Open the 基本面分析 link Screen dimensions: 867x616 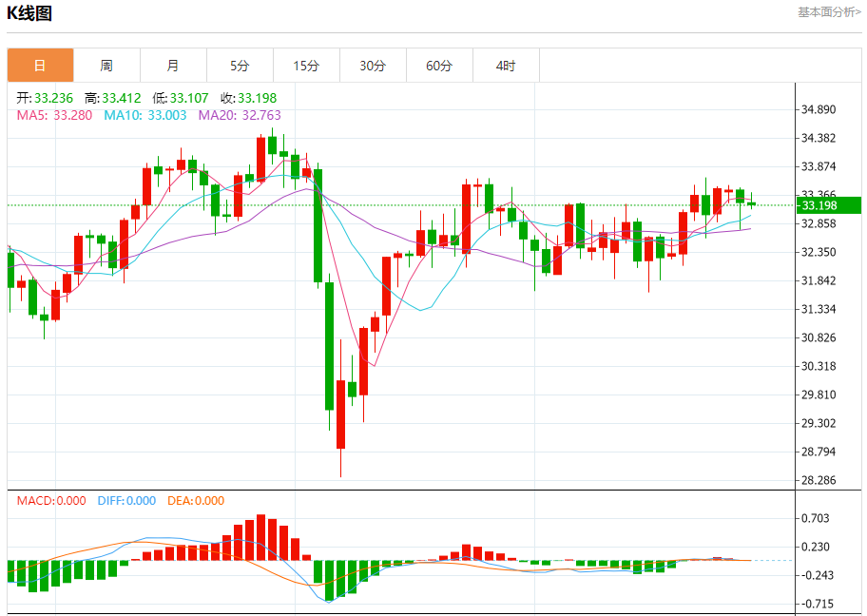pos(828,12)
